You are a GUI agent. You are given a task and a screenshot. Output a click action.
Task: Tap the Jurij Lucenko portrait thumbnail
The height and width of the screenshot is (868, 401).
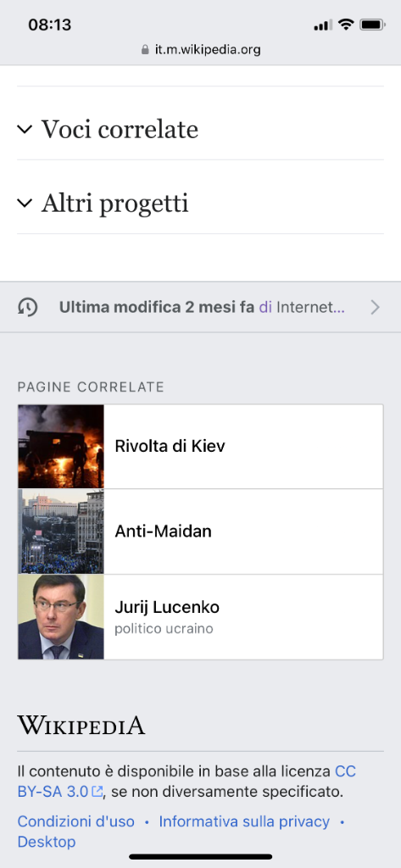(x=61, y=617)
